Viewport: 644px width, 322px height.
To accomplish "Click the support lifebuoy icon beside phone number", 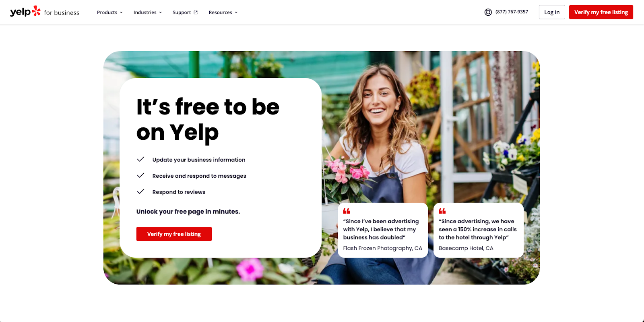I will [488, 12].
